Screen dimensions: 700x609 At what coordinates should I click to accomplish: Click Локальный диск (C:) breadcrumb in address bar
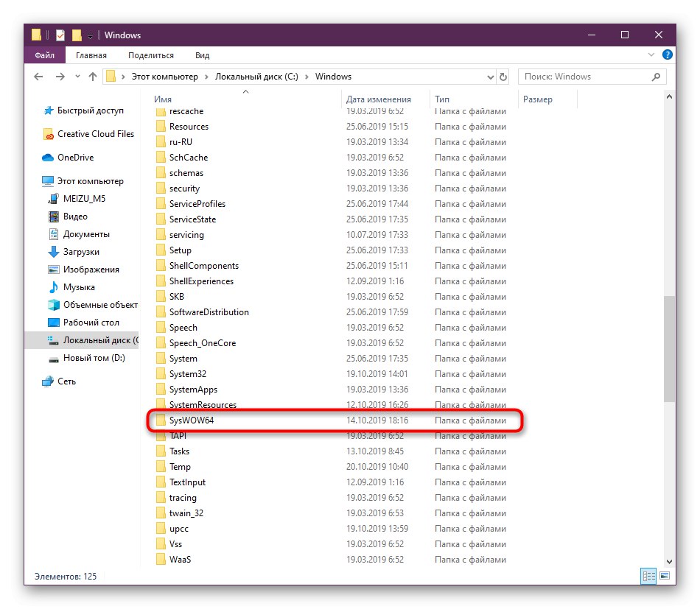(x=256, y=77)
